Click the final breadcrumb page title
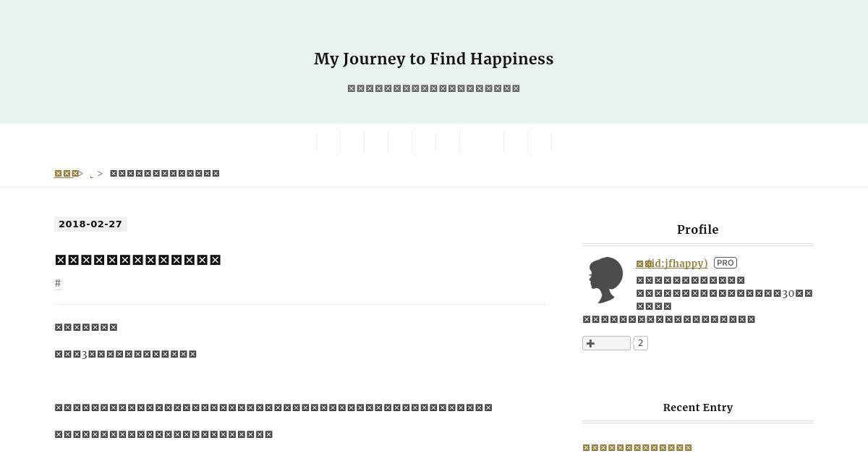Image resolution: width=868 pixels, height=456 pixels. click(165, 173)
